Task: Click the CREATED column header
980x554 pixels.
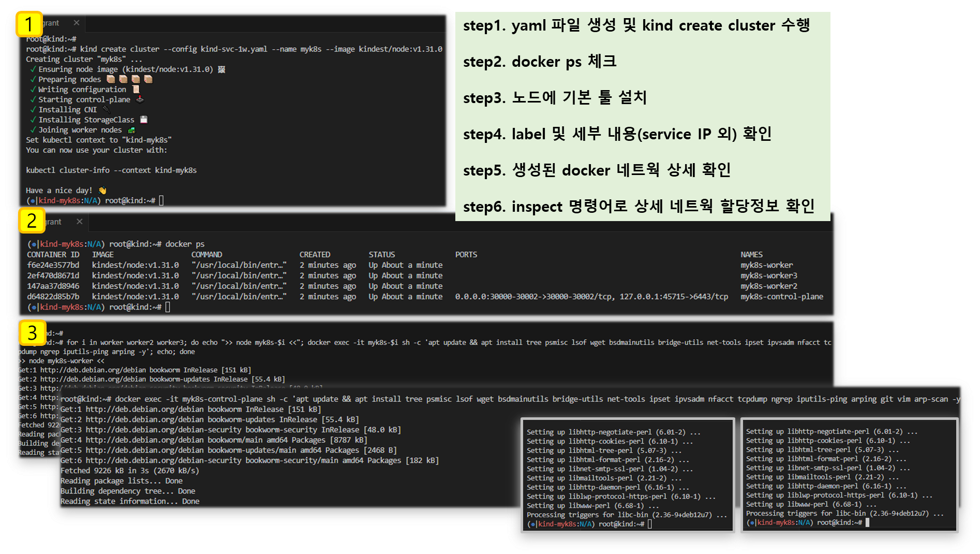Action: pyautogui.click(x=315, y=255)
